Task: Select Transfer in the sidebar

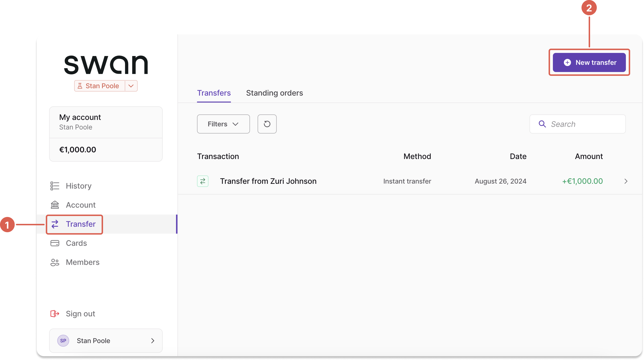Action: click(x=80, y=224)
